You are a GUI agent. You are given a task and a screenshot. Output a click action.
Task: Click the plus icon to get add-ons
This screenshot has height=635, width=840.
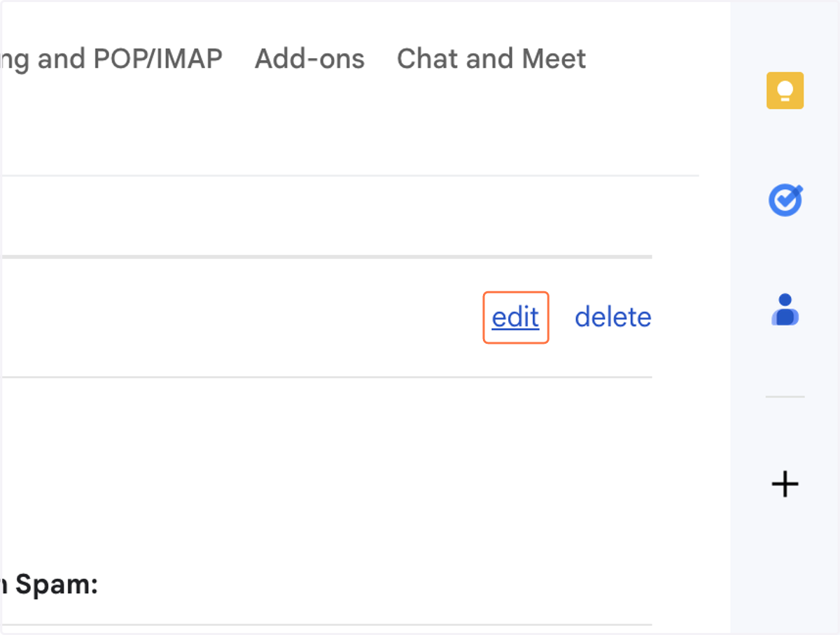[785, 484]
